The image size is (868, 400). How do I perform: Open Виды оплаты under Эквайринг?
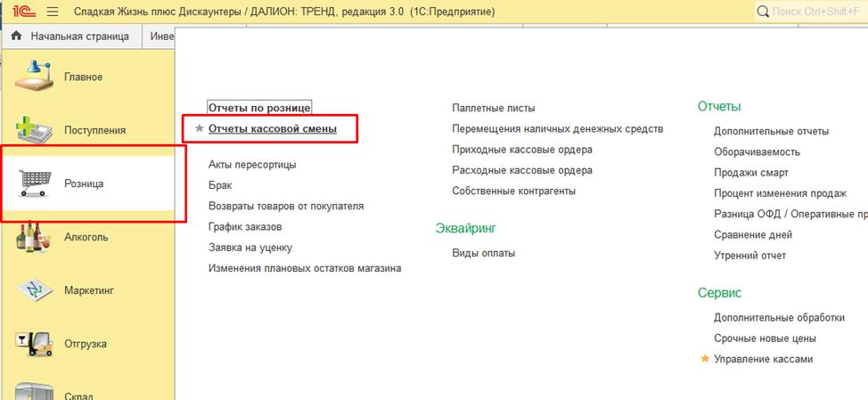tap(483, 253)
